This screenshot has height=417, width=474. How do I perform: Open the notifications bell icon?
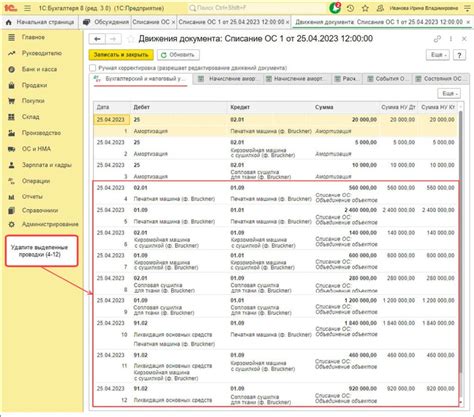pos(335,8)
